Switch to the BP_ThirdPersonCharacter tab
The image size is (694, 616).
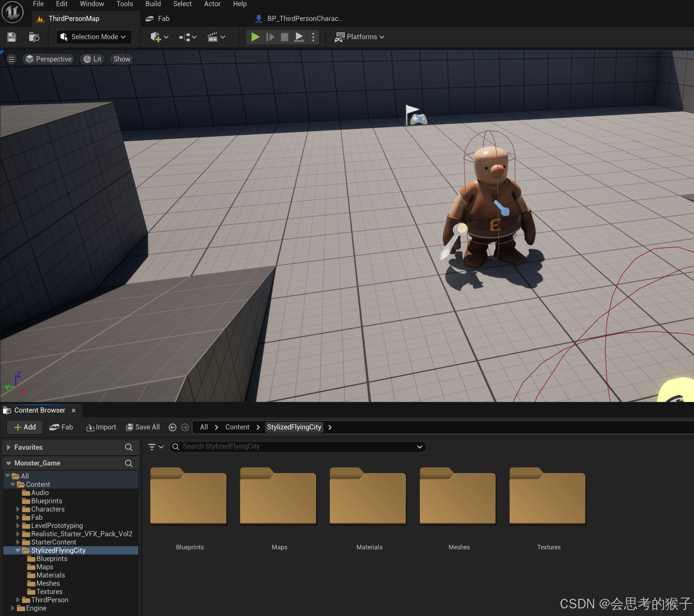(299, 19)
